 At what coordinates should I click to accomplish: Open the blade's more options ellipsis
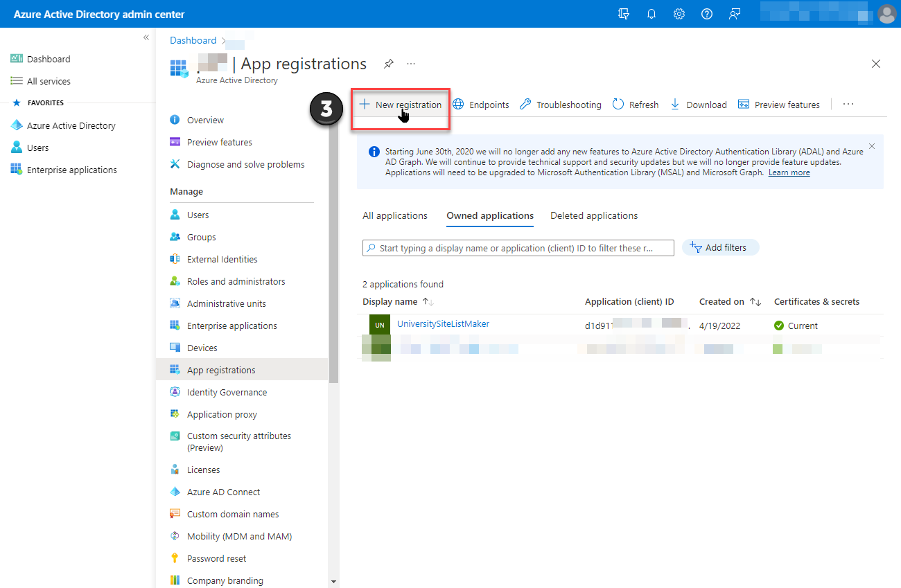[411, 64]
